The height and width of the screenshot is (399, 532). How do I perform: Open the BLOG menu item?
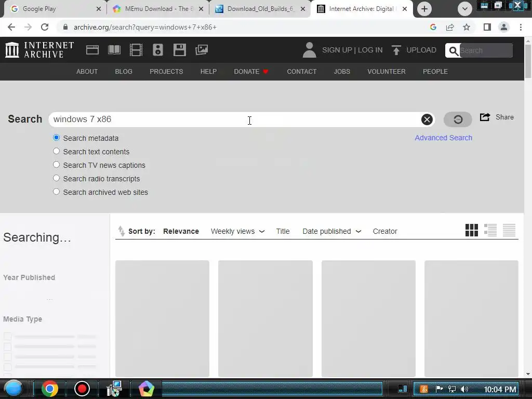124,72
